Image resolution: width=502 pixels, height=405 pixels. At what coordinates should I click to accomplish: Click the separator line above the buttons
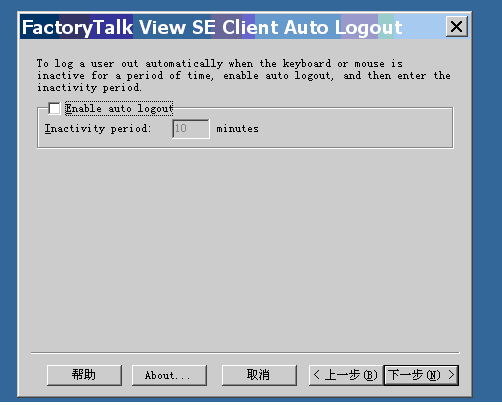245,353
